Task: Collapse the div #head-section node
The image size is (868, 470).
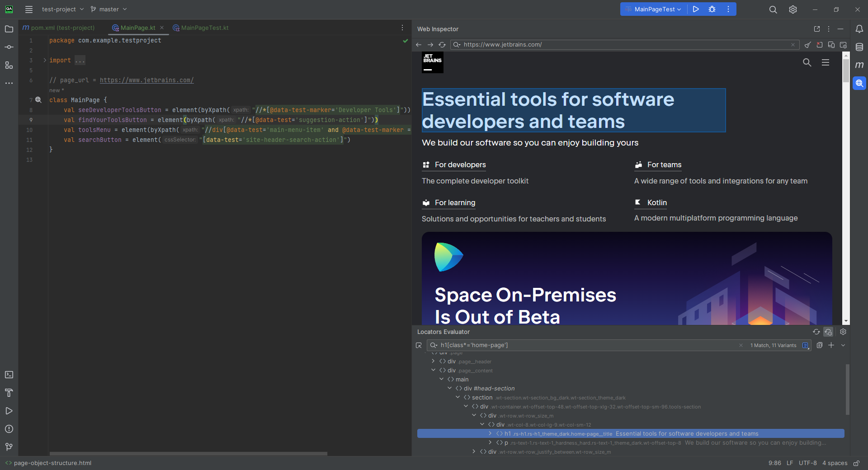Action: click(450, 388)
